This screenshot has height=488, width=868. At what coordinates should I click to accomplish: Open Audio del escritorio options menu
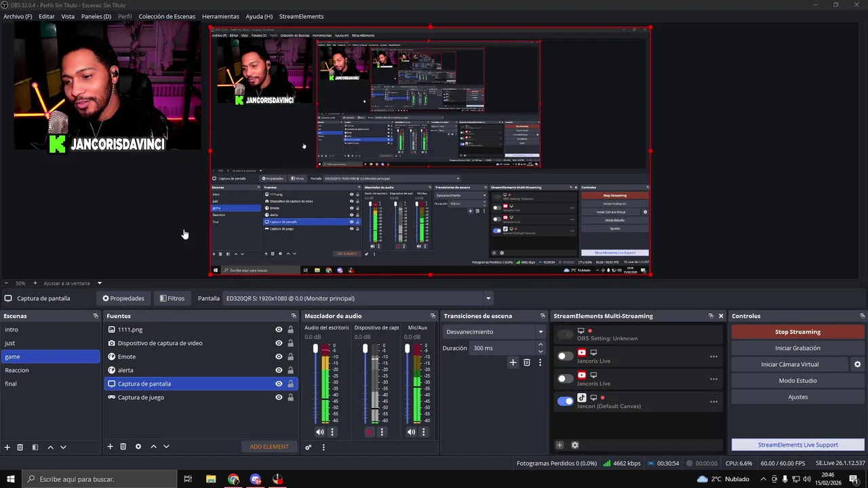coord(332,432)
